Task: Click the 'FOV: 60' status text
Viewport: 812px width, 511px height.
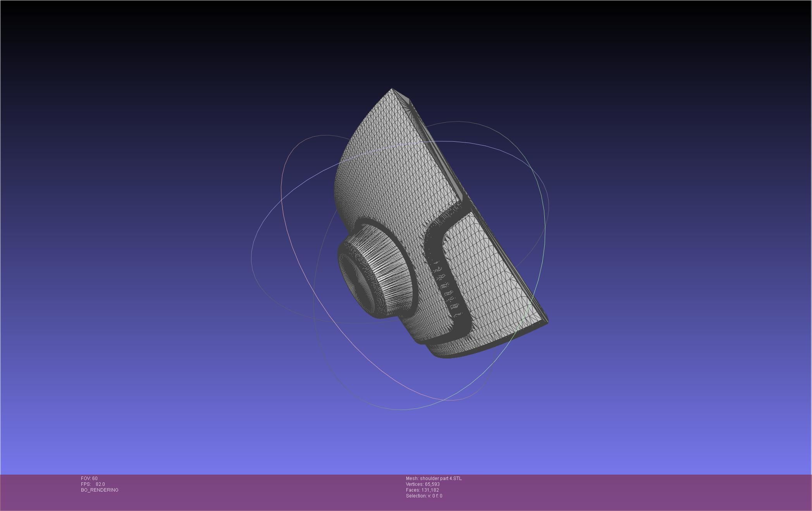Action: [89, 478]
